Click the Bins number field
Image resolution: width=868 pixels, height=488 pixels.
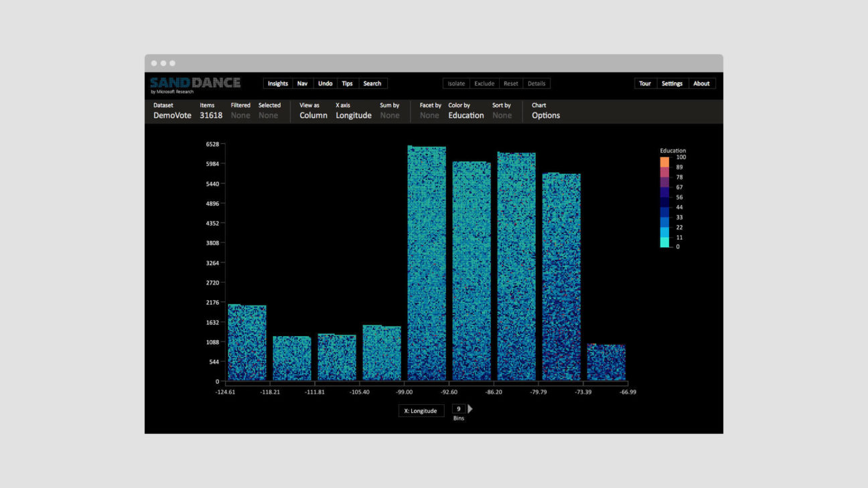pyautogui.click(x=459, y=409)
